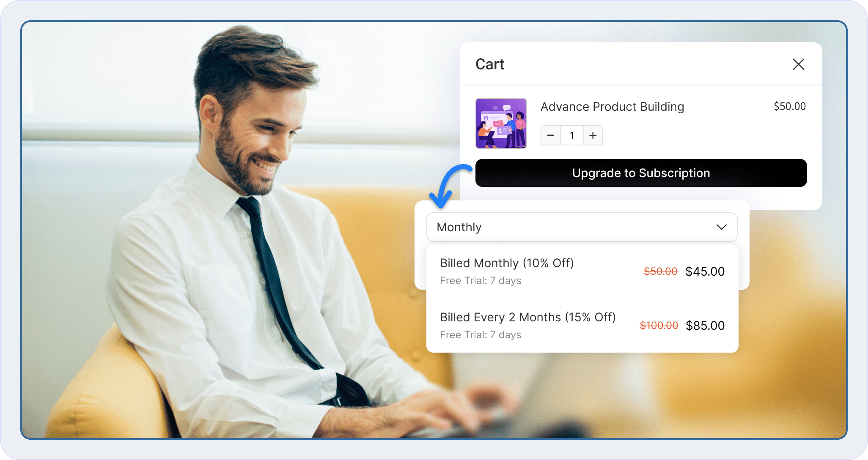Screen dimensions: 868x460
Task: Click Free Trial text under Billed Monthly
Action: [x=481, y=281]
